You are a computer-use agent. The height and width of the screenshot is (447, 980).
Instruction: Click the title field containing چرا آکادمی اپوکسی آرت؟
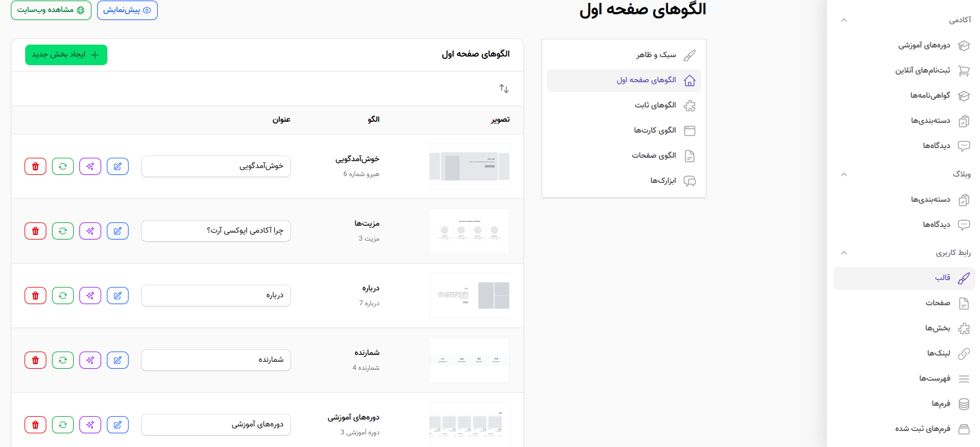[x=216, y=231]
